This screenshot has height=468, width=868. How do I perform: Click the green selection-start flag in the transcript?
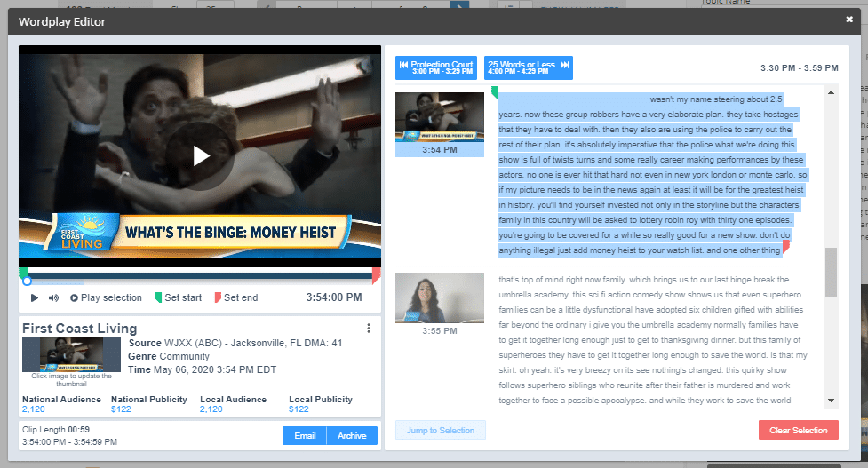pyautogui.click(x=495, y=92)
